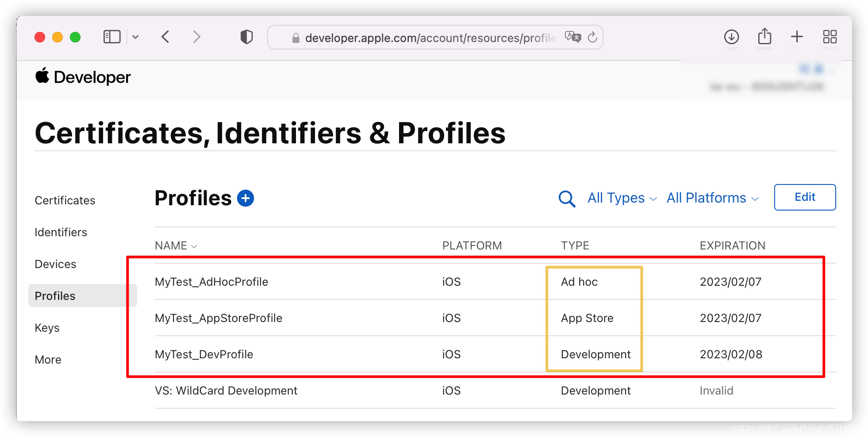The height and width of the screenshot is (437, 868).
Task: Click the App Store type cell
Action: [587, 318]
